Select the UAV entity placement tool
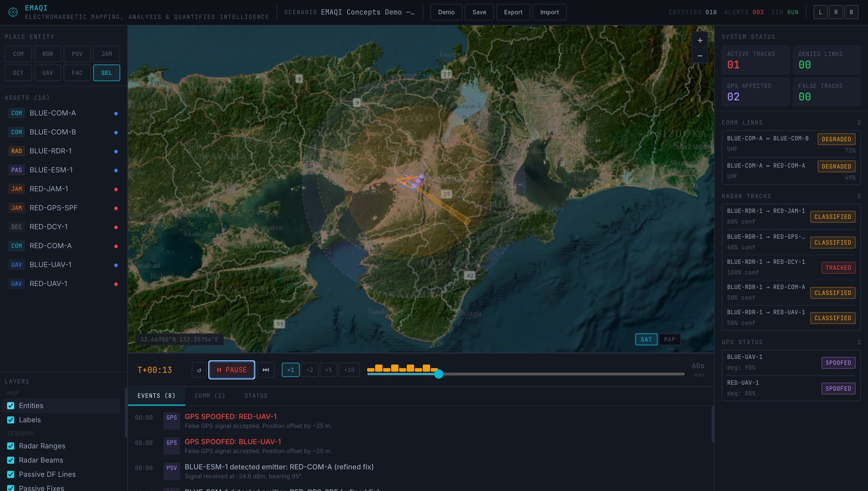 pyautogui.click(x=48, y=73)
